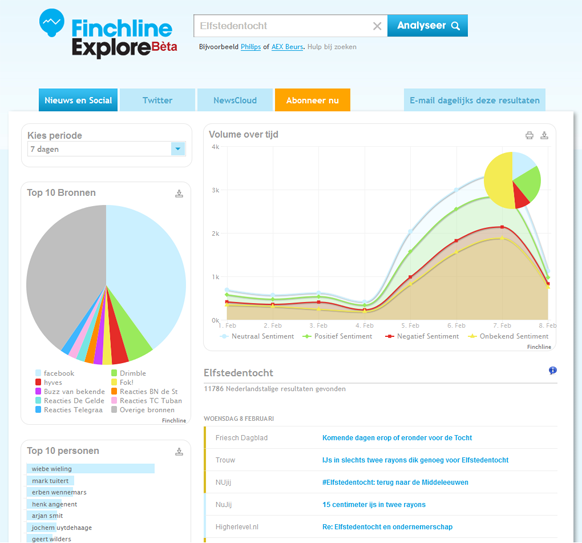Open the NewsCloud tab
Screen dimensions: 582x543
click(x=235, y=100)
